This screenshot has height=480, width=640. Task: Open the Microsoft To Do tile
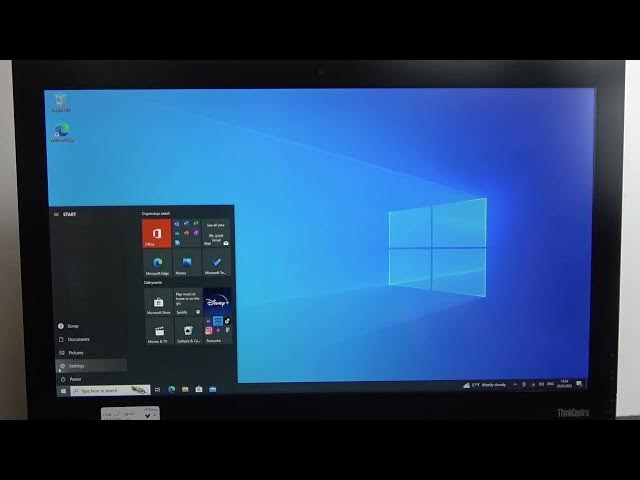(216, 264)
